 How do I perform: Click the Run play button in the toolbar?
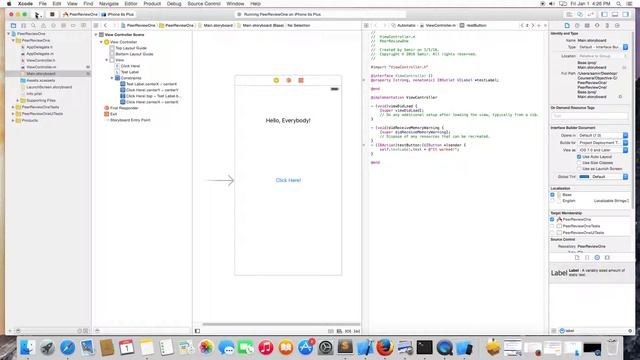coord(37,14)
